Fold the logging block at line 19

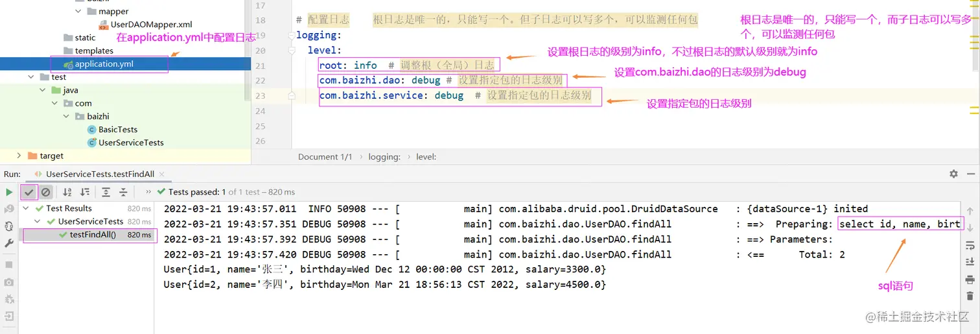[292, 36]
